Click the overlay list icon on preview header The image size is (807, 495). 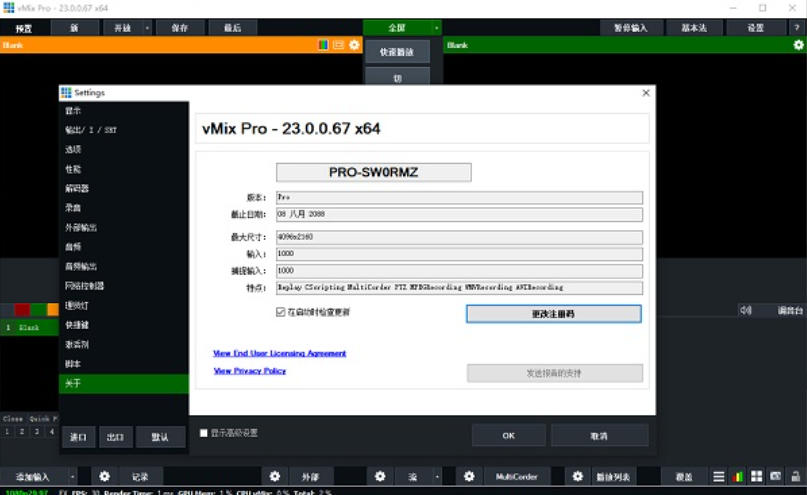click(338, 45)
